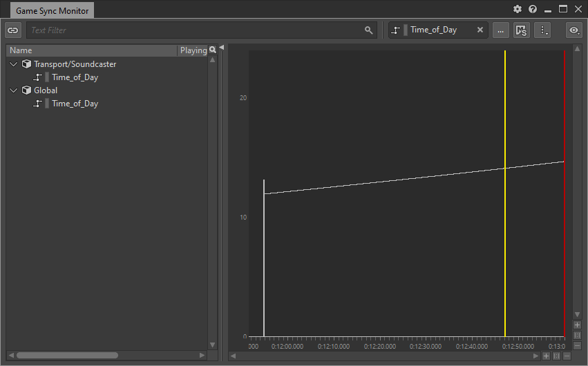
Task: Click the horizontal zoom out minus button
Action: click(x=567, y=356)
